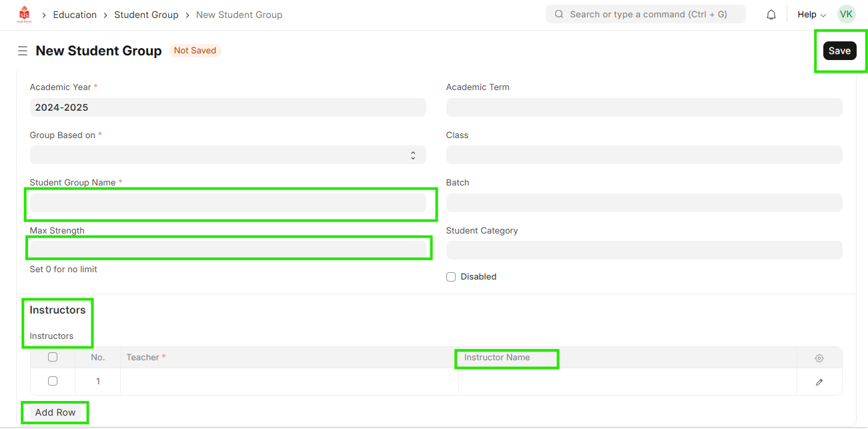Viewport: 868px width, 429px height.
Task: Open the VK user avatar menu
Action: [x=846, y=15]
